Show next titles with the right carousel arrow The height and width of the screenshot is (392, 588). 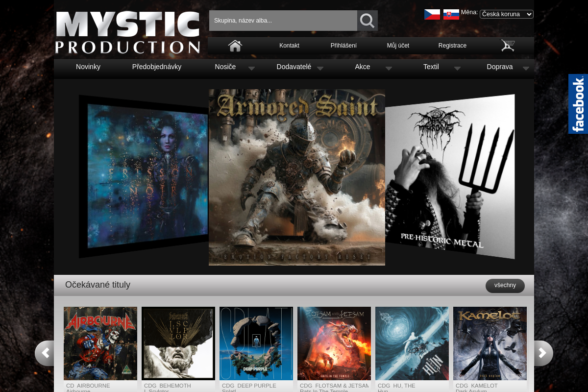[543, 353]
